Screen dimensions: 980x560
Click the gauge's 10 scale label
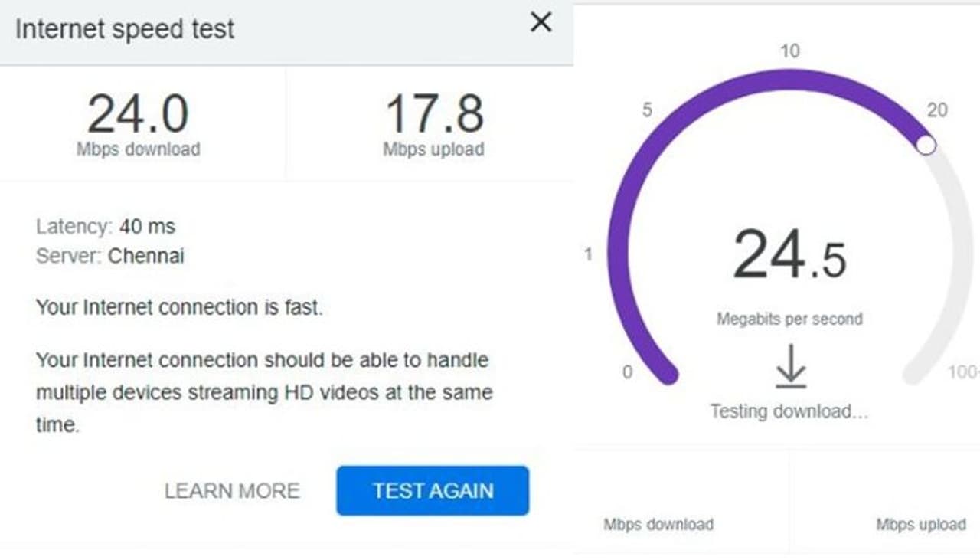(x=789, y=51)
